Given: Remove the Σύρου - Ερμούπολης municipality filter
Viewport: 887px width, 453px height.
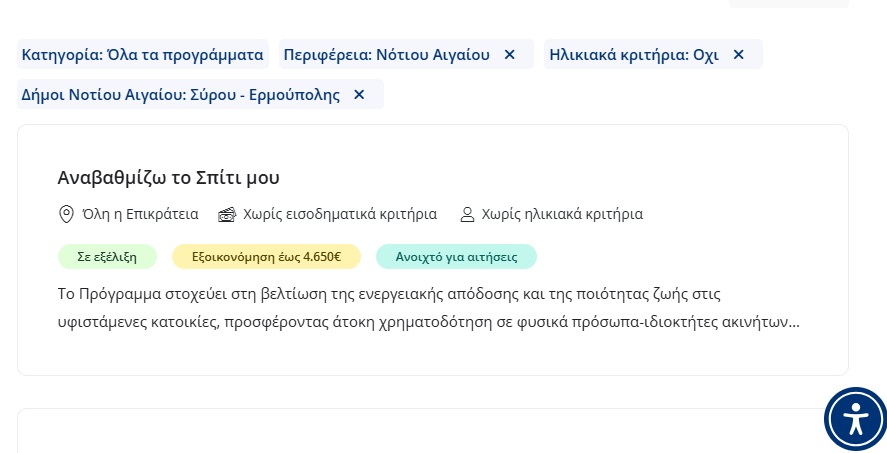Looking at the screenshot, I should (x=359, y=95).
